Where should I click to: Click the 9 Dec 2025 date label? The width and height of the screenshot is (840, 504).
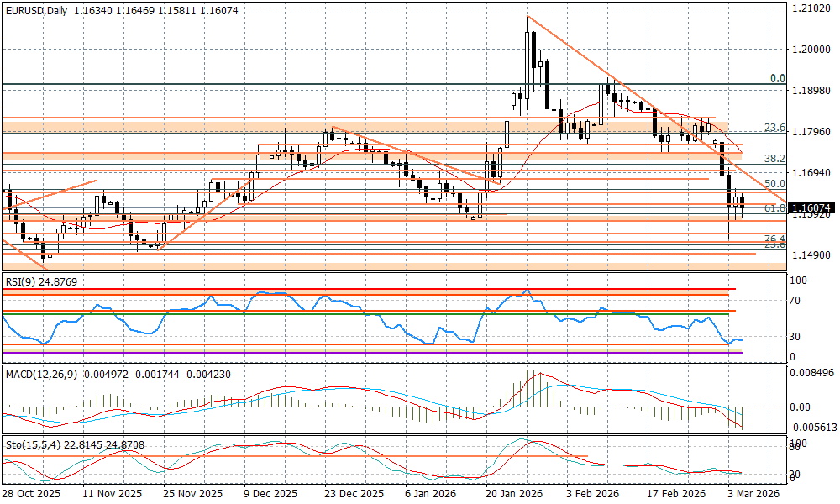click(x=270, y=495)
